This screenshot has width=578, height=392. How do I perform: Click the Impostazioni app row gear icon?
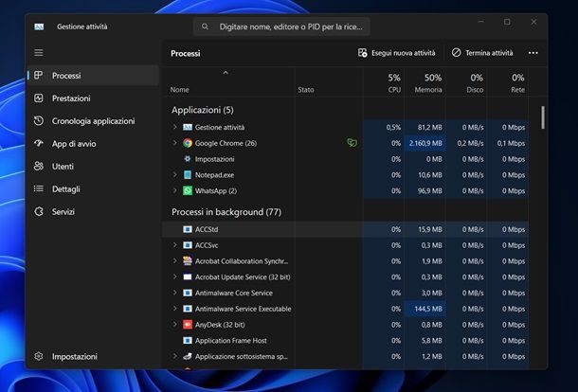(188, 159)
